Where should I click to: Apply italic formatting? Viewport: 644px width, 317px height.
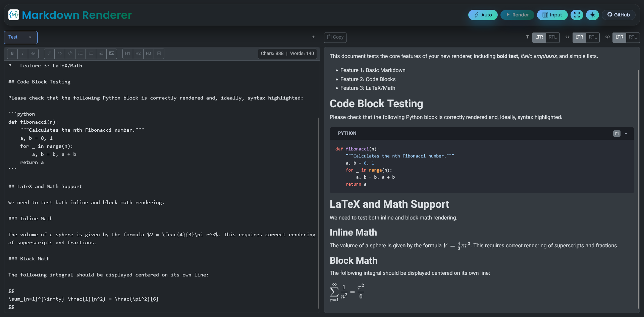coord(22,54)
